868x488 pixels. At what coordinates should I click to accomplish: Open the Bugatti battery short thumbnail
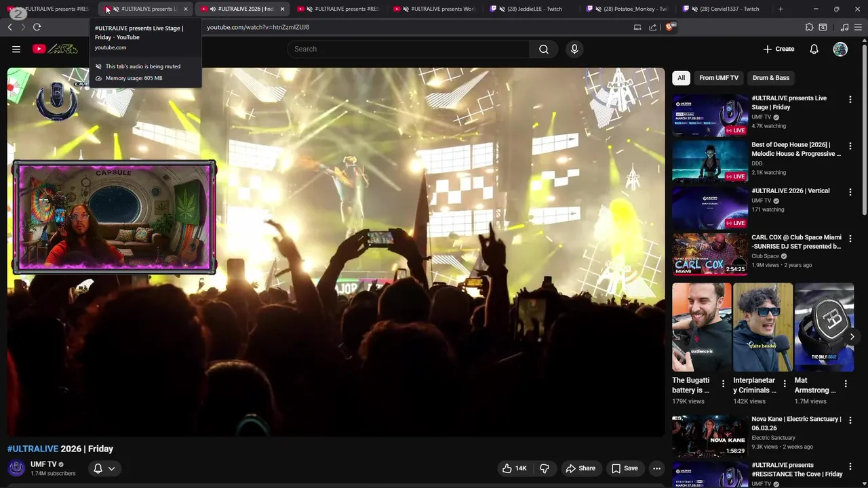pos(702,327)
